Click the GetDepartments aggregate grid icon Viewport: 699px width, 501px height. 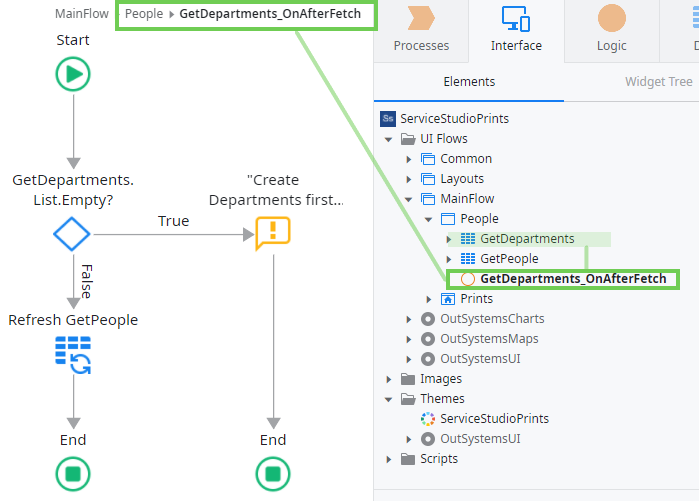coord(468,239)
